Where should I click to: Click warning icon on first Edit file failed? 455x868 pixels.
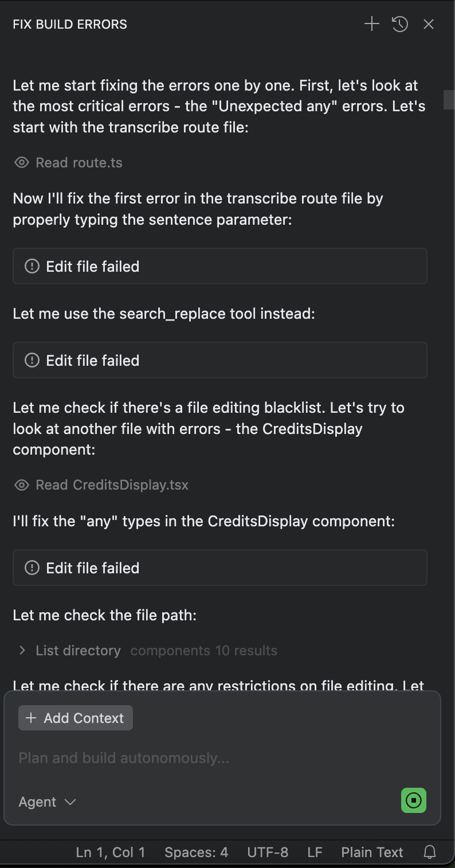coord(32,266)
